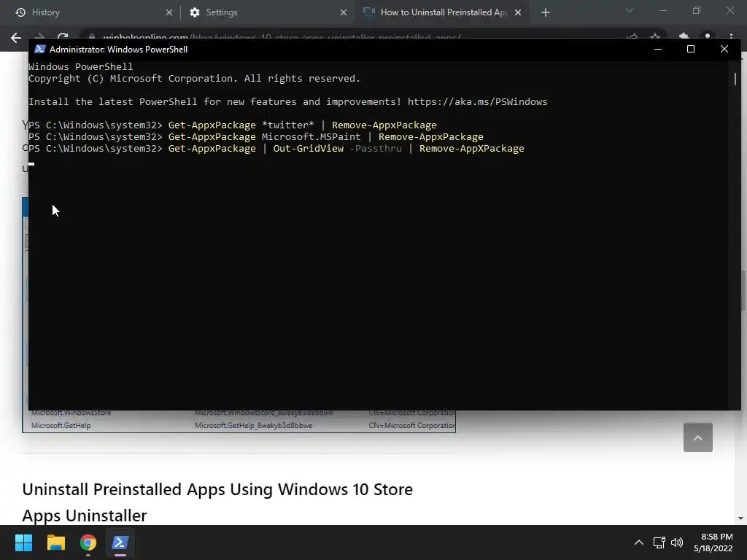Close the History tab
The height and width of the screenshot is (560, 747).
[169, 13]
